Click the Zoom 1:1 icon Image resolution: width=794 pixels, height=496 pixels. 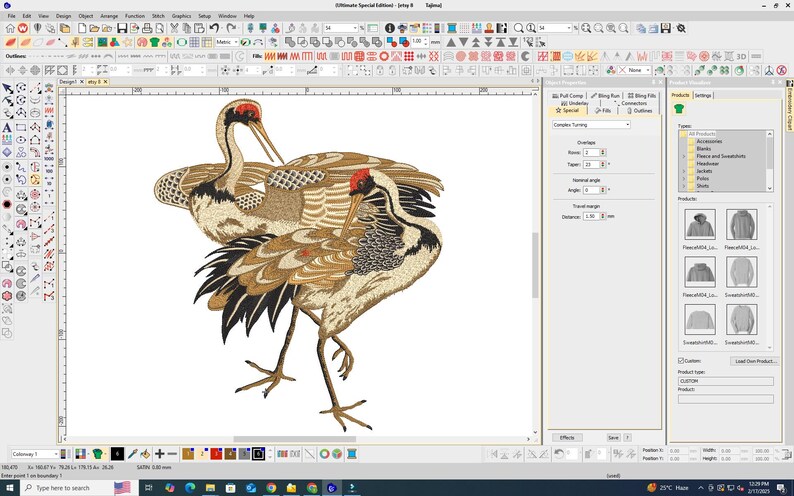point(531,28)
